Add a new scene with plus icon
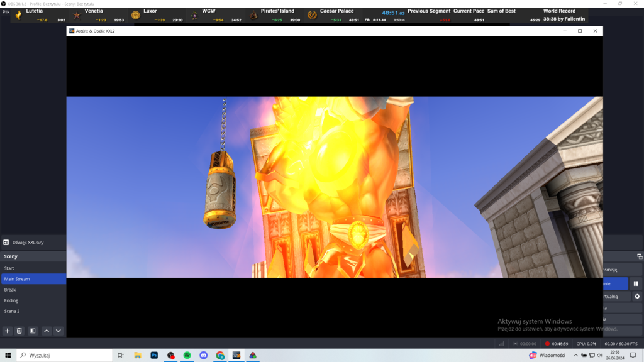 coord(7,331)
